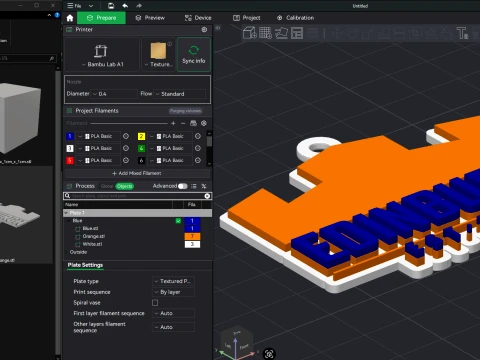The width and height of the screenshot is (480, 360).
Task: Click the Sync info button
Action: click(194, 55)
